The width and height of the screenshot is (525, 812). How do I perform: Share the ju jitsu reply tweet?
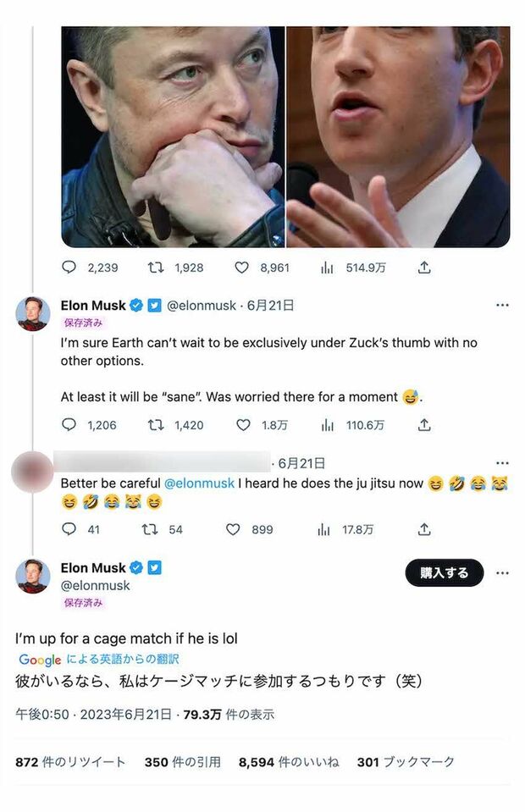click(424, 529)
